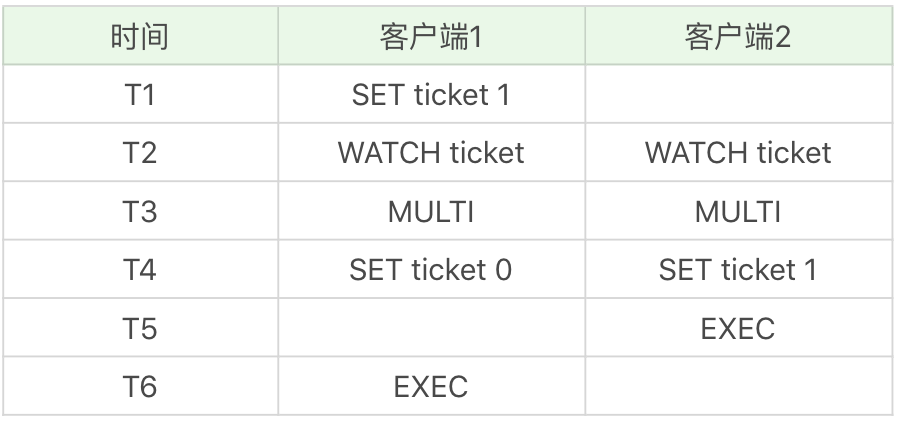
Task: Click the SET ticket 0 cell
Action: pyautogui.click(x=431, y=270)
